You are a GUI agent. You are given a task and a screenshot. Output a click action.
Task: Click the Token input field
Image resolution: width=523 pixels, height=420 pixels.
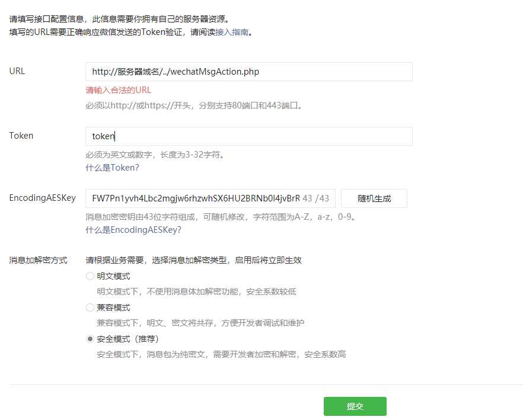249,136
